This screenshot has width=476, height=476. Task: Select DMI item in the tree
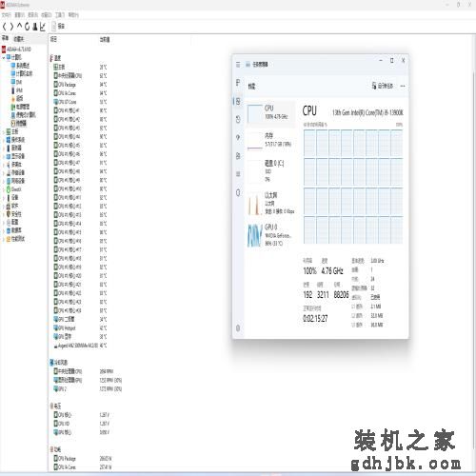(x=16, y=82)
